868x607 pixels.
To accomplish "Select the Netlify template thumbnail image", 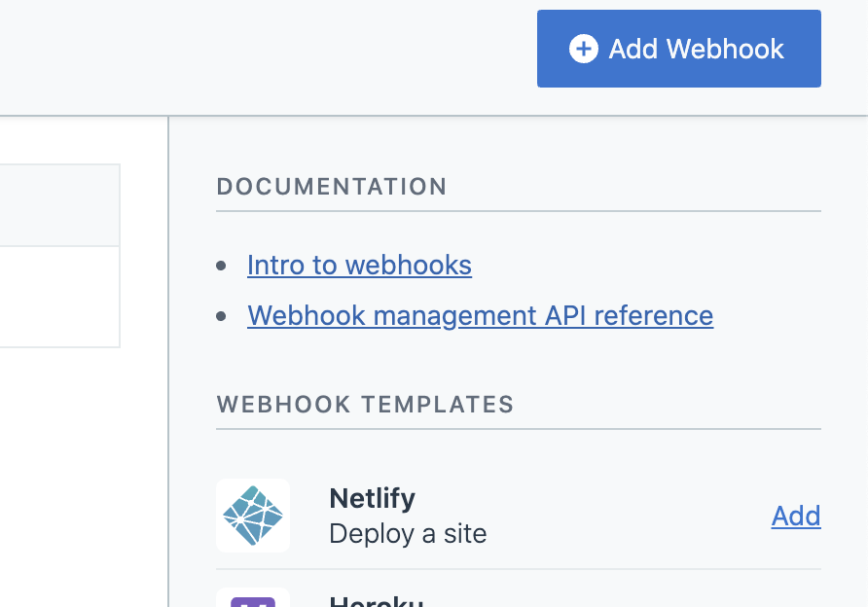I will click(253, 516).
